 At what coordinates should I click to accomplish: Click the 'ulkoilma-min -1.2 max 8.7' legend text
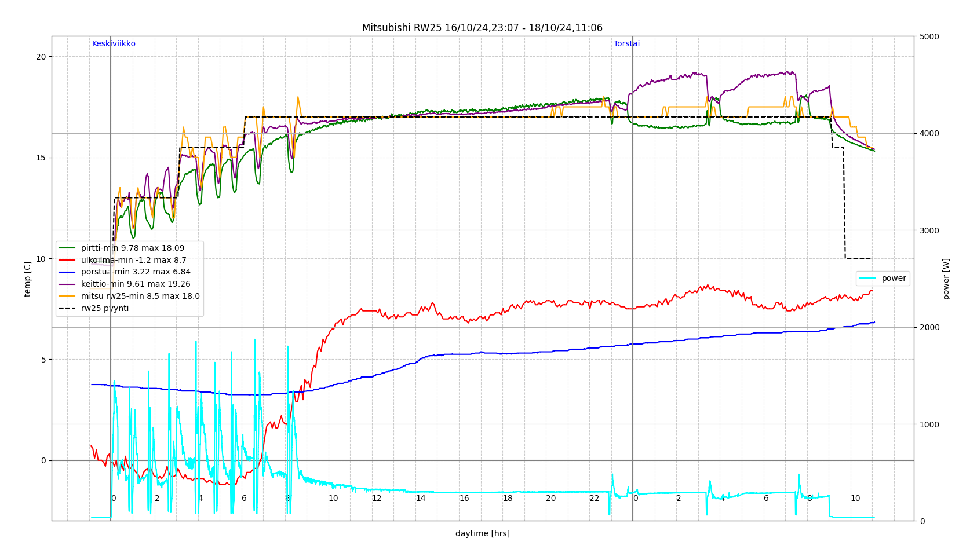coord(133,261)
